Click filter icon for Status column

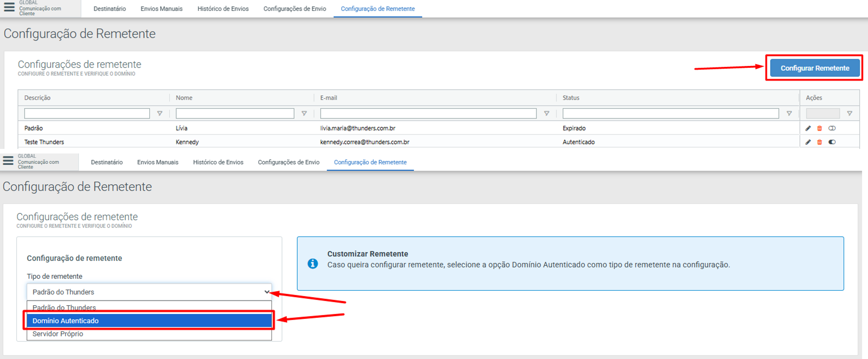[x=789, y=113]
